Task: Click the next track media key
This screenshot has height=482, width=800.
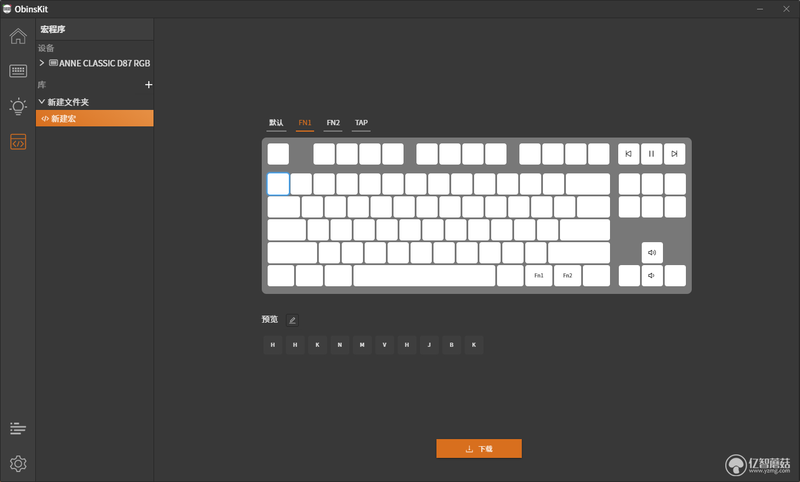Action: click(x=674, y=154)
